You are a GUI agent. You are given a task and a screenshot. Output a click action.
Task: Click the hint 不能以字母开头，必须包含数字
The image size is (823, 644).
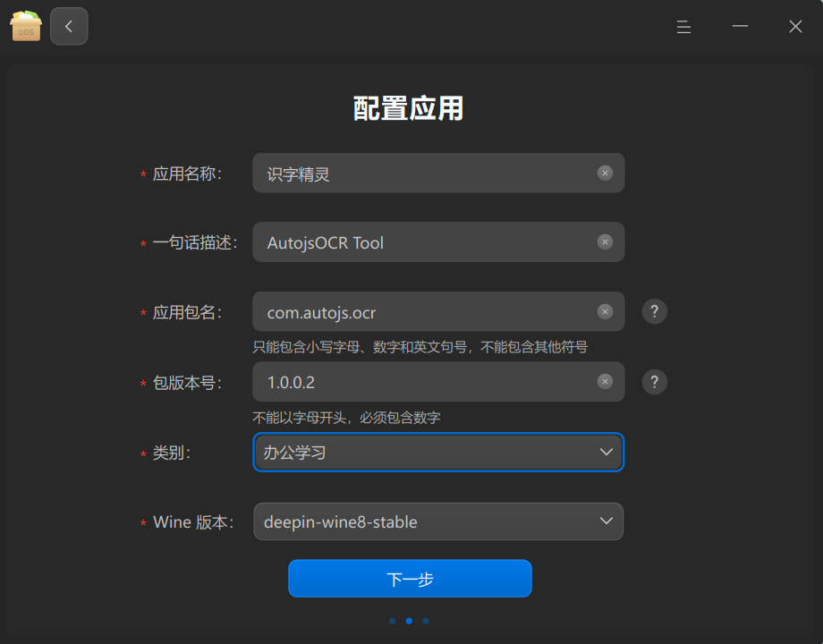pos(346,418)
